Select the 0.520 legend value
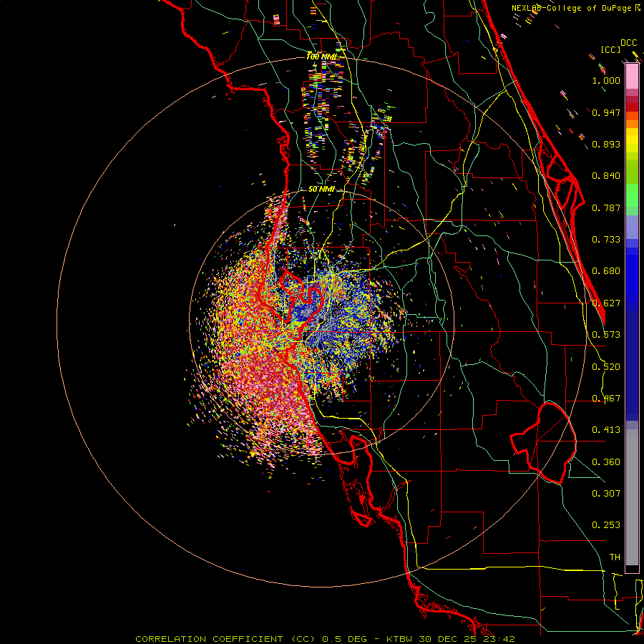Screen dimensions: 644x644 tap(606, 367)
